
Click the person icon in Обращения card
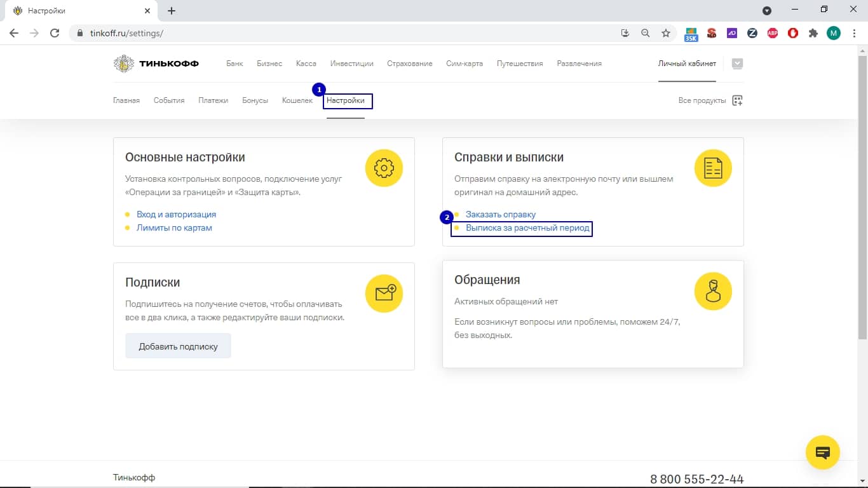click(x=713, y=291)
